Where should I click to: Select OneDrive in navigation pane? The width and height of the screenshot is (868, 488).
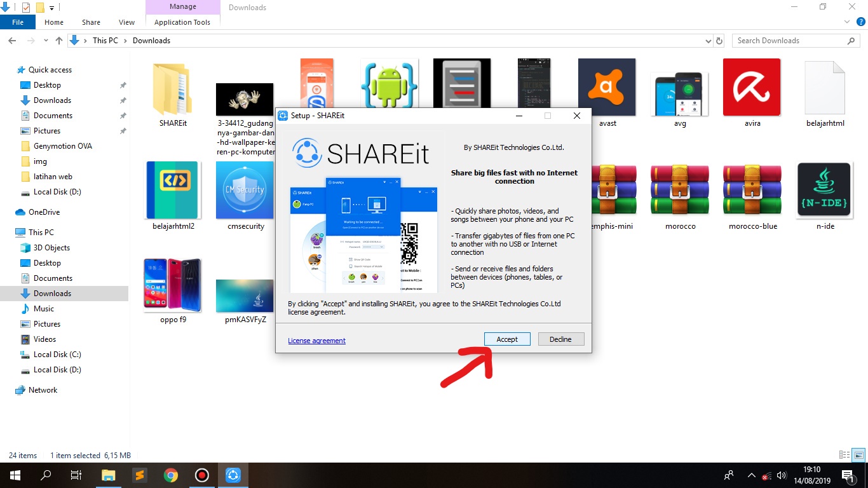tap(44, 212)
